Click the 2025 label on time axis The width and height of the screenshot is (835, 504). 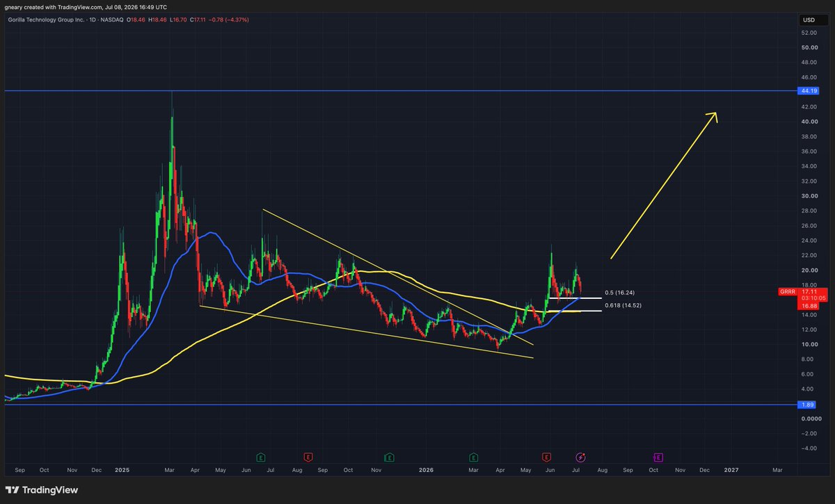(121, 470)
